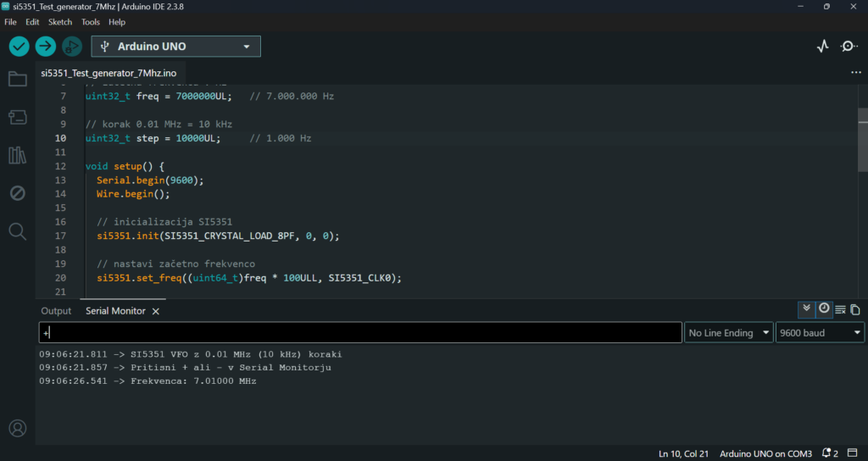The width and height of the screenshot is (868, 461).
Task: Open the Serial Plotter waveform icon
Action: (822, 47)
